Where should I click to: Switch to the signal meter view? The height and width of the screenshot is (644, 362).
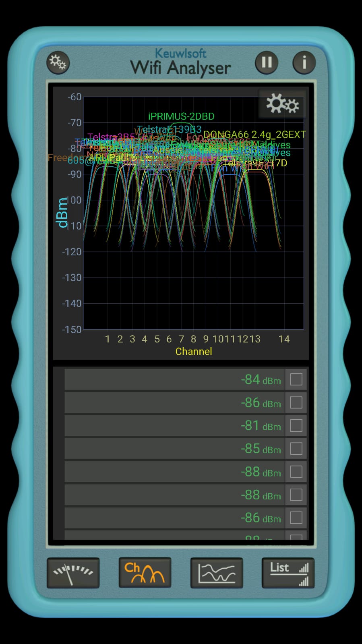pyautogui.click(x=73, y=573)
